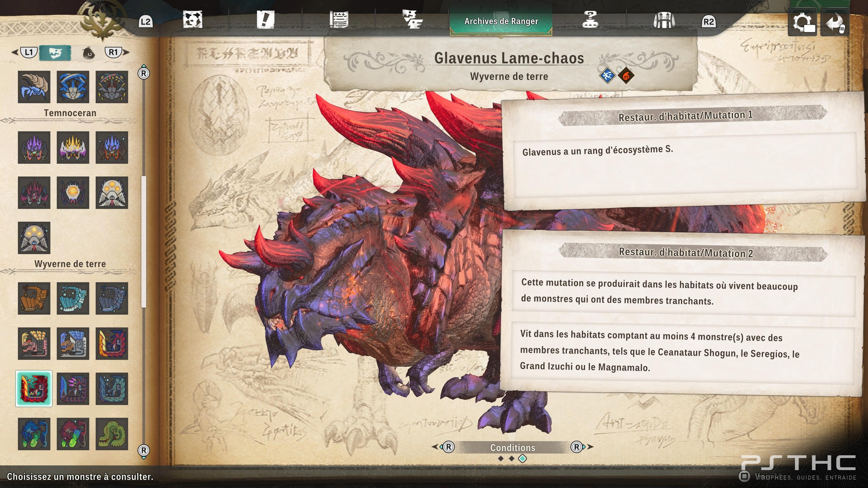868x488 pixels.
Task: Switch to the egg pouch category tab
Action: point(88,53)
